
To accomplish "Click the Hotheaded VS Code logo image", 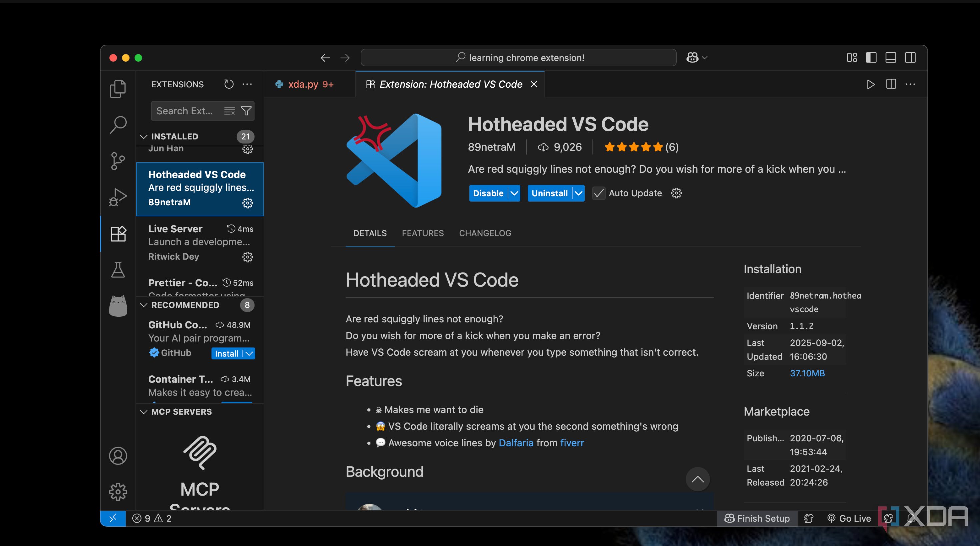I will coord(394,161).
